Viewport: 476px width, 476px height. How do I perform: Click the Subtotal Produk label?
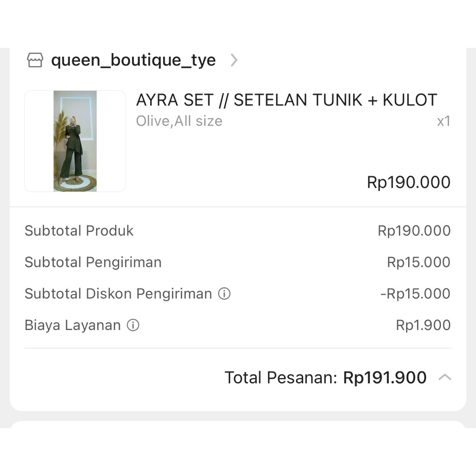coord(79,231)
